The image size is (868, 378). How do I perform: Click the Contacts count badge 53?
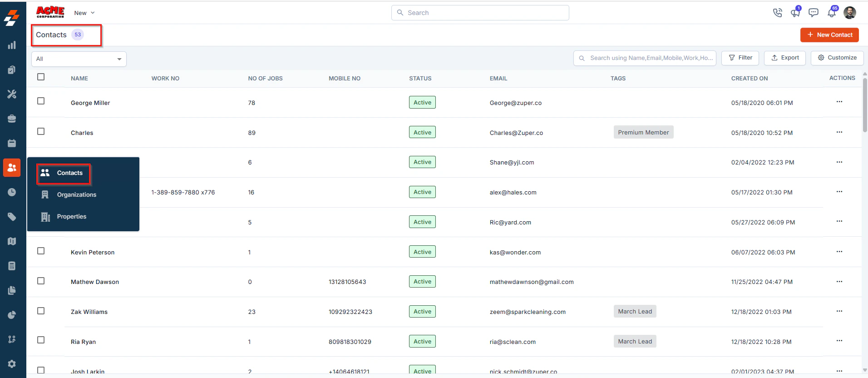pos(78,35)
